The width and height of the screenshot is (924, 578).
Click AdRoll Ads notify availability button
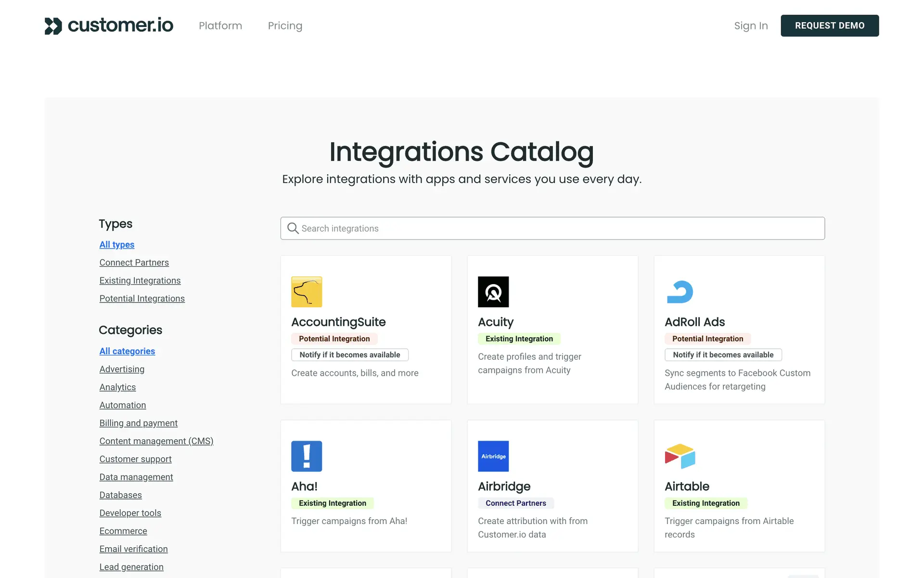[x=723, y=355]
